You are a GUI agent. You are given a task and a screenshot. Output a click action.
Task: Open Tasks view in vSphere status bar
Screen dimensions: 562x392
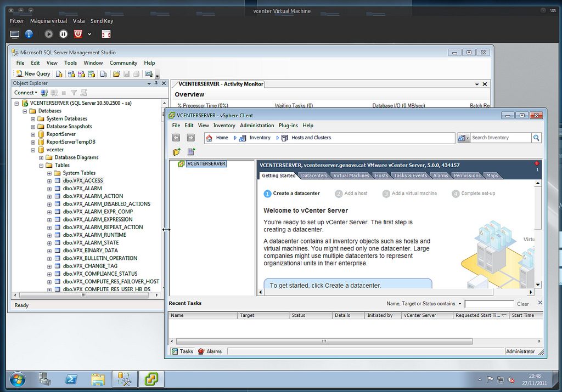(182, 351)
